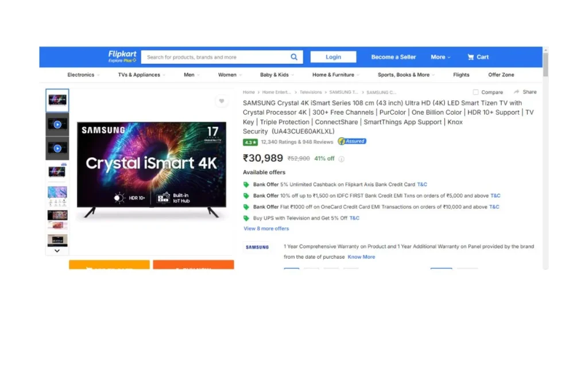Click the main Crystal iSmart 4K product image

(152, 169)
